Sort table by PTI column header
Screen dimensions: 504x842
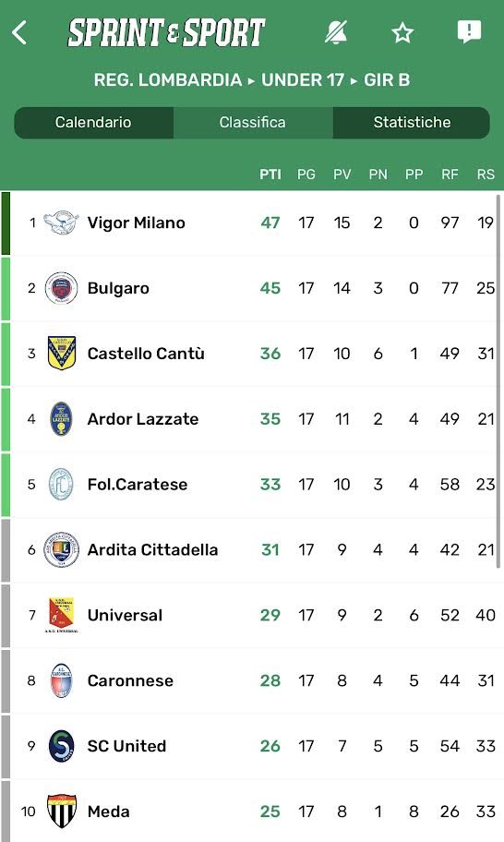click(x=270, y=174)
